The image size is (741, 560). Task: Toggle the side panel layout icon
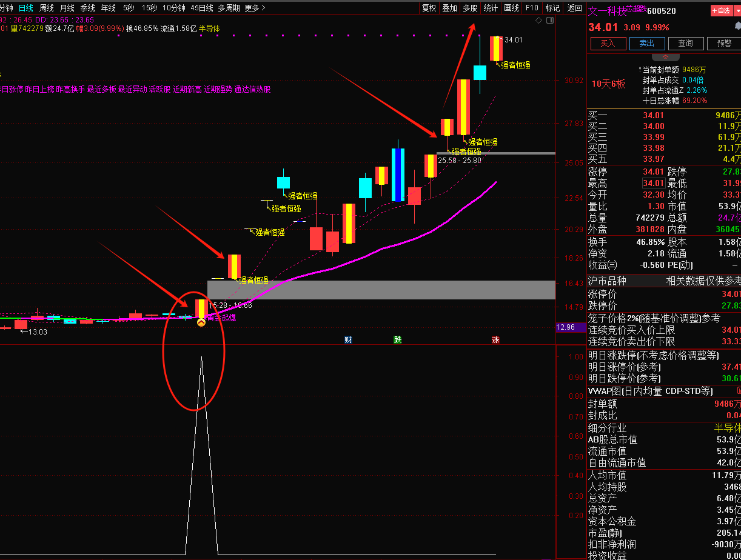(550, 21)
